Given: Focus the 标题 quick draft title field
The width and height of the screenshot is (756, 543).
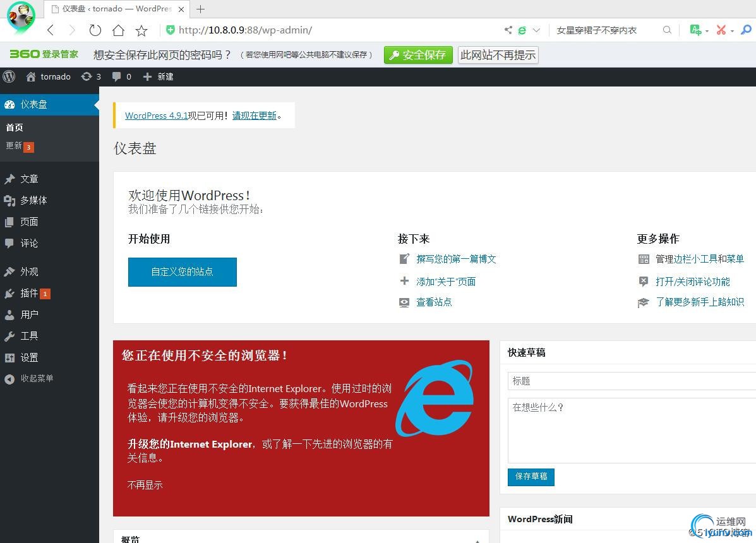Looking at the screenshot, I should [x=632, y=381].
